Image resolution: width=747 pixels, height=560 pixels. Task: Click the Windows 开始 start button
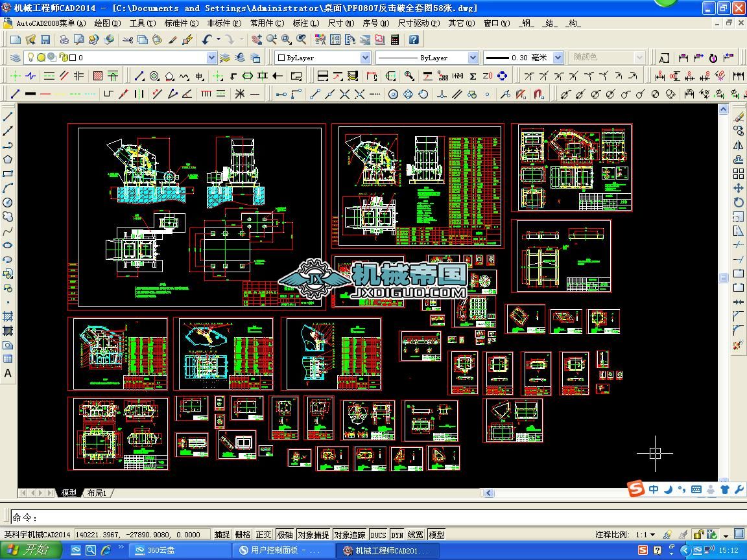pyautogui.click(x=30, y=550)
